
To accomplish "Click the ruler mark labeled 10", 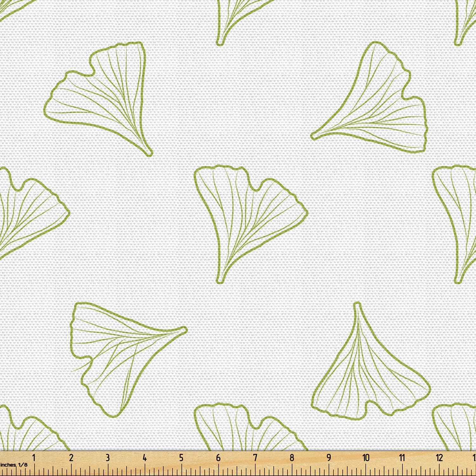I will 366,458.
